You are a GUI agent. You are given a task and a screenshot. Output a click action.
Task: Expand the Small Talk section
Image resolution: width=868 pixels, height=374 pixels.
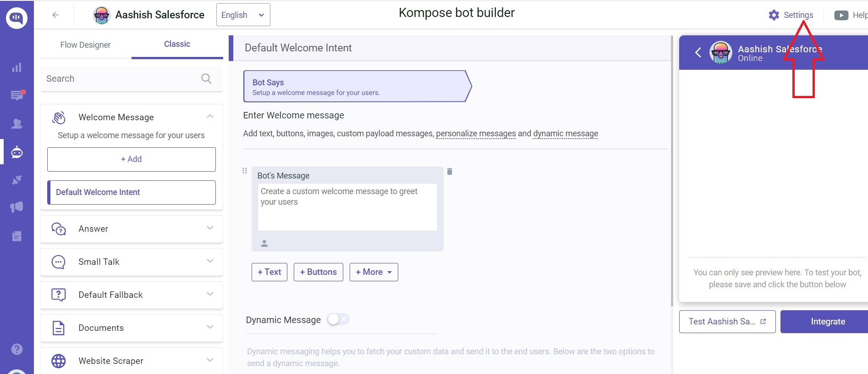point(210,261)
